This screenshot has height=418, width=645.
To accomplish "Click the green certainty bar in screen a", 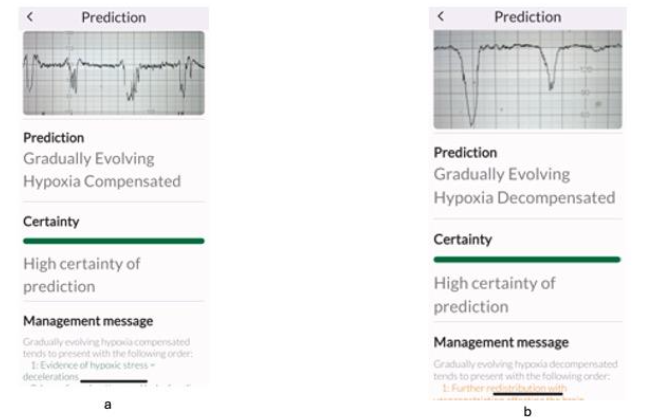I will 113,241.
